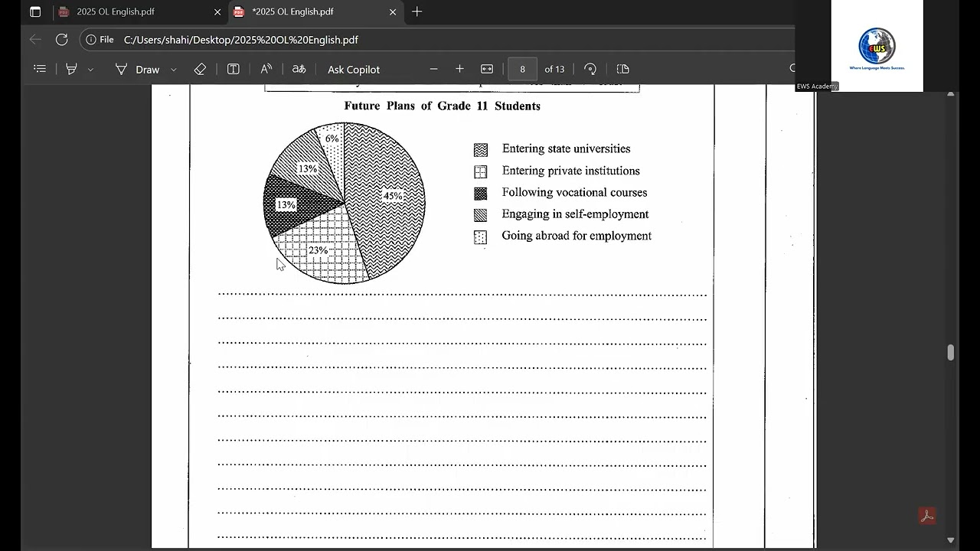Click the EWS Academy name label

pos(817,86)
